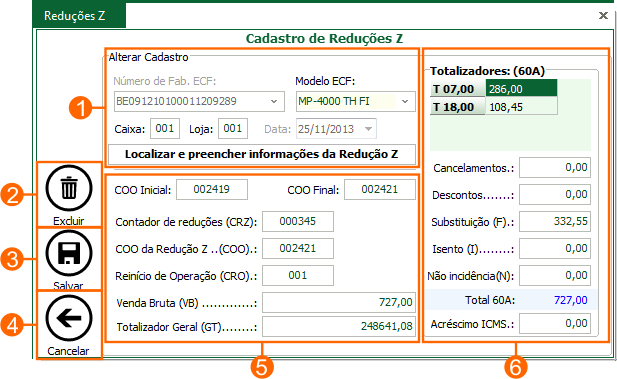The image size is (617, 379).
Task: Click the Loja input field
Action: 233,128
